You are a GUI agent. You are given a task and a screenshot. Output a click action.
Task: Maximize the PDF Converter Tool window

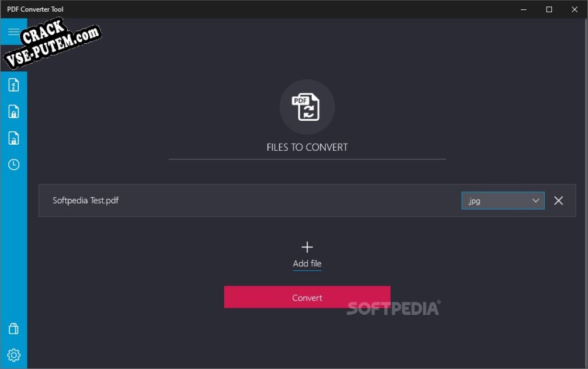pyautogui.click(x=549, y=9)
